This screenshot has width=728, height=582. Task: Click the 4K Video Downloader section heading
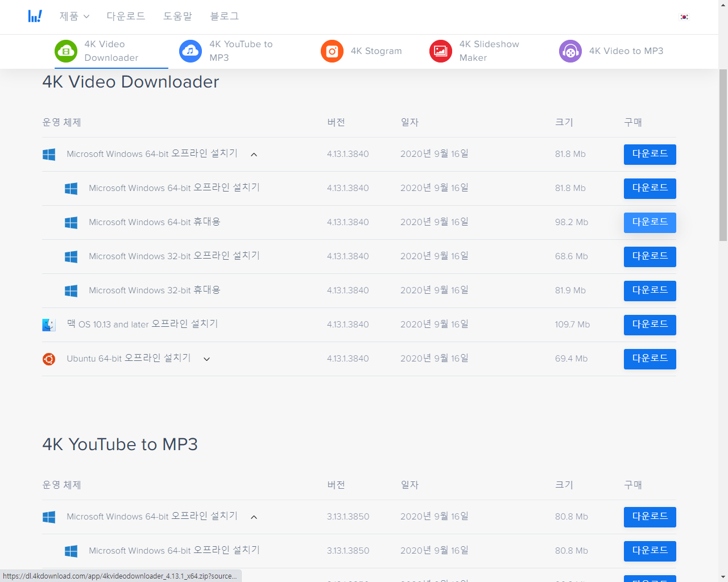point(131,82)
